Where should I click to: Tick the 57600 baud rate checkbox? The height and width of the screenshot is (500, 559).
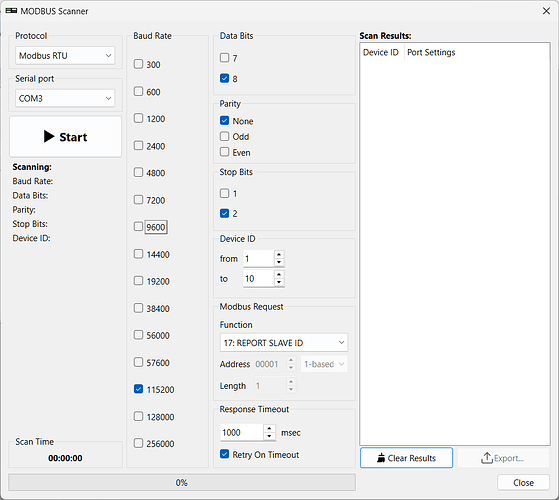pyautogui.click(x=138, y=362)
